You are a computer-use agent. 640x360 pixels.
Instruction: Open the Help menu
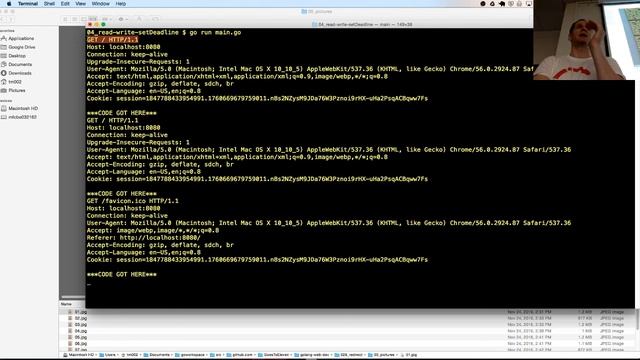tap(121, 4)
